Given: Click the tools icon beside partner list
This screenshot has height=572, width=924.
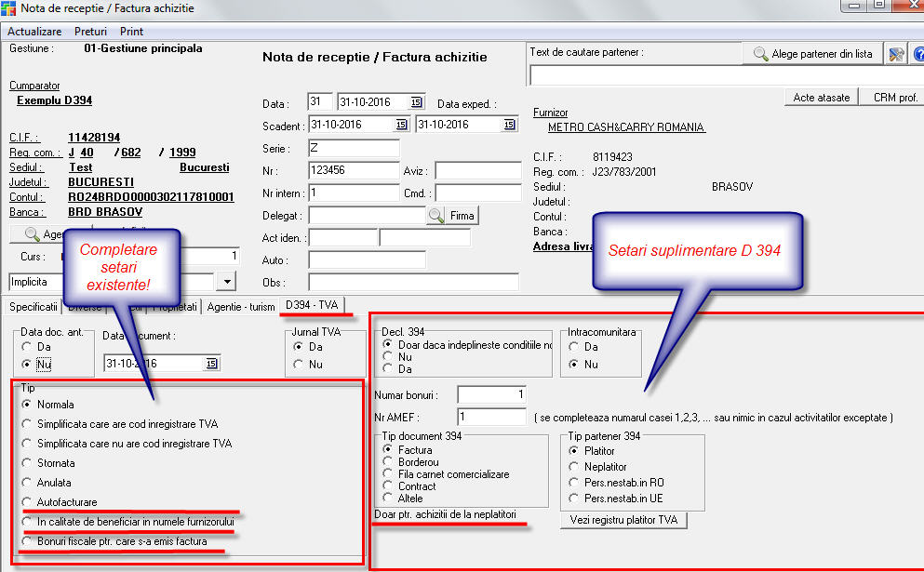Looking at the screenshot, I should pyautogui.click(x=895, y=54).
